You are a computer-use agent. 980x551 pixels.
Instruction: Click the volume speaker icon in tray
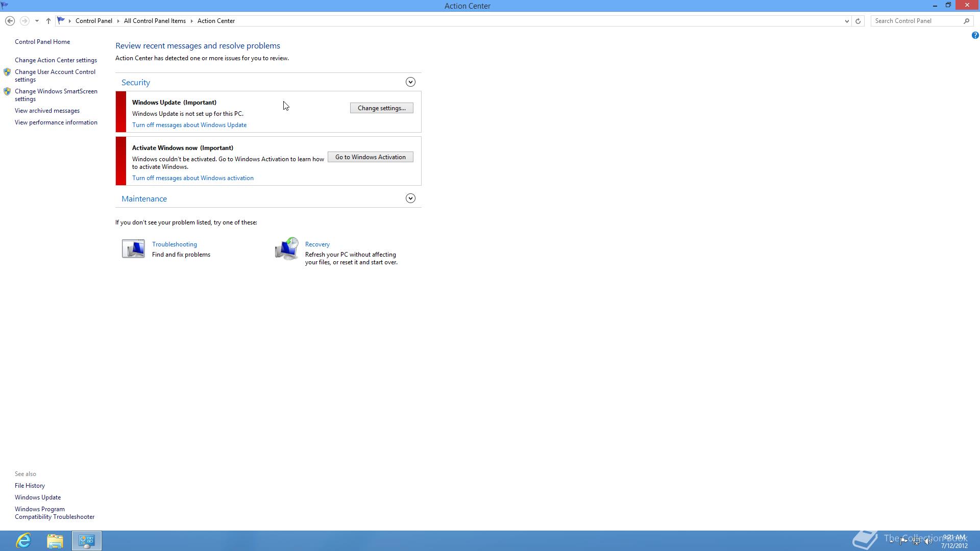click(928, 541)
